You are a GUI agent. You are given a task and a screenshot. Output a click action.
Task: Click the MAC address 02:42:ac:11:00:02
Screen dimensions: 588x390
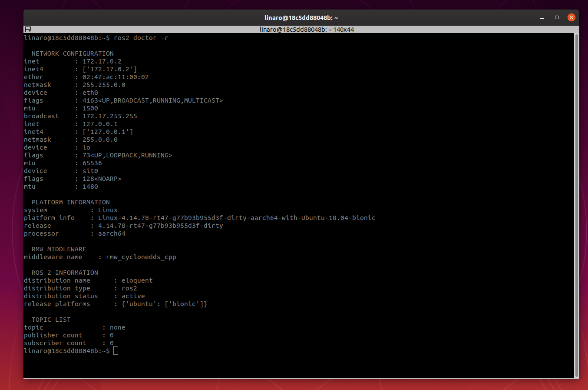pos(116,77)
